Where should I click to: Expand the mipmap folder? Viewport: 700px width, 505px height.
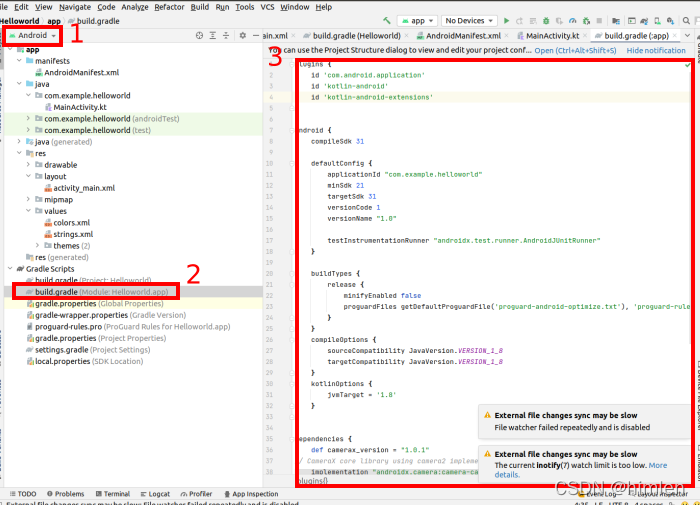pyautogui.click(x=28, y=199)
